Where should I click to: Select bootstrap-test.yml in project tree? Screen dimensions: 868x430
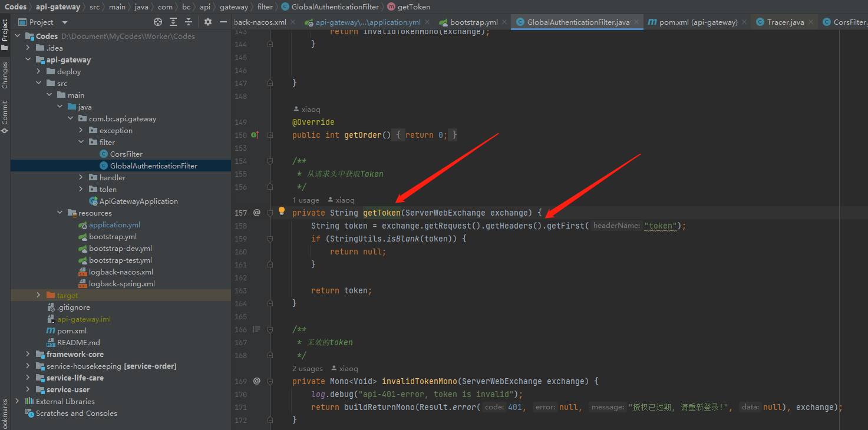(115, 260)
